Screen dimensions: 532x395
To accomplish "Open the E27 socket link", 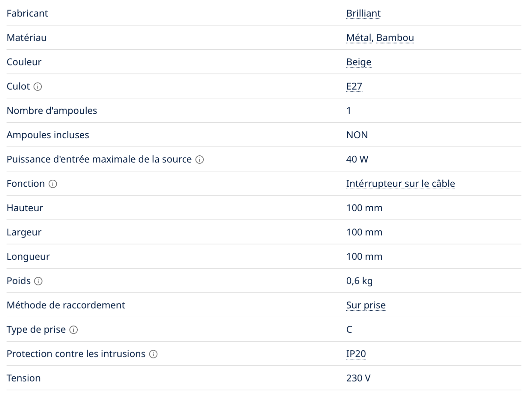I will (354, 86).
